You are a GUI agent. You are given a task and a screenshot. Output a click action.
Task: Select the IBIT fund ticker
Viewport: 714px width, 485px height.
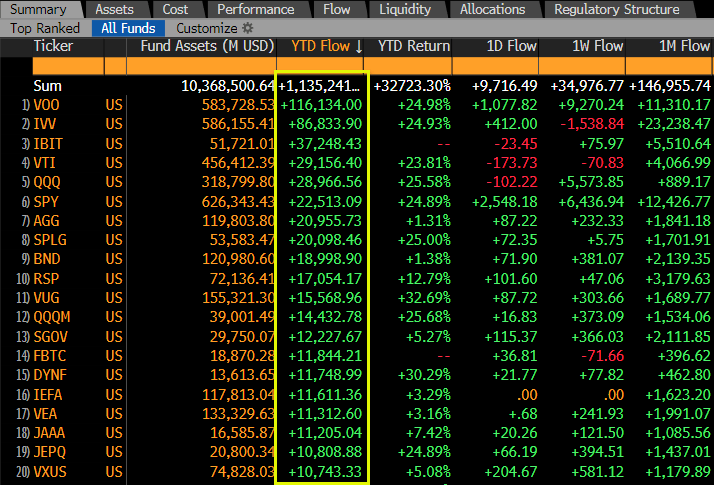(48, 143)
